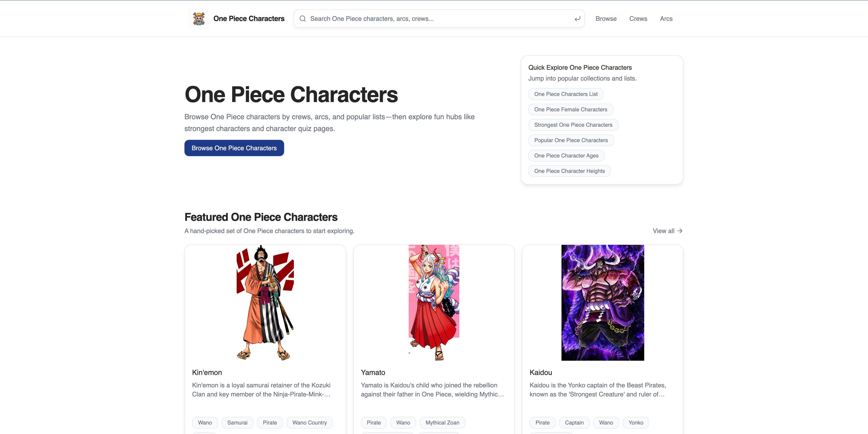Open Popular One Piece Characters page
The width and height of the screenshot is (868, 434).
571,140
